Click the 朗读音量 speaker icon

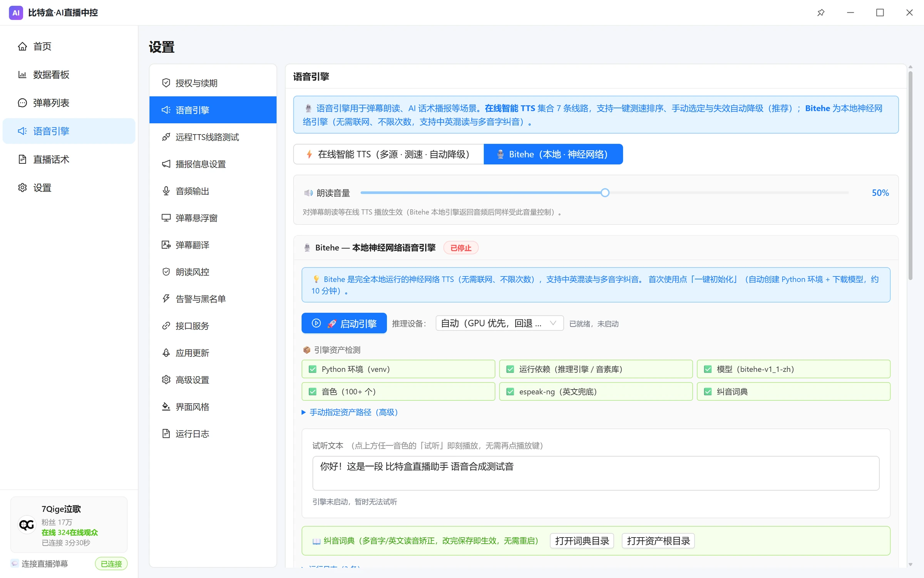[308, 193]
